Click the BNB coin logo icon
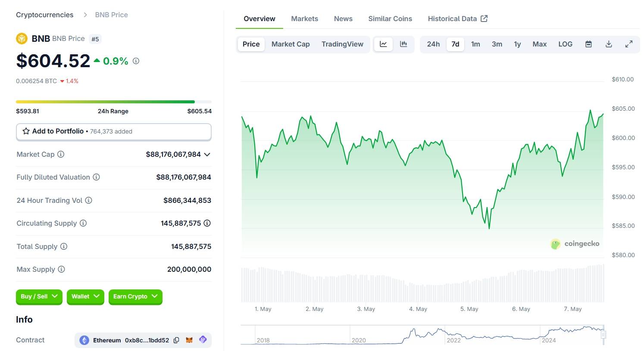The width and height of the screenshot is (644, 351). (x=22, y=39)
